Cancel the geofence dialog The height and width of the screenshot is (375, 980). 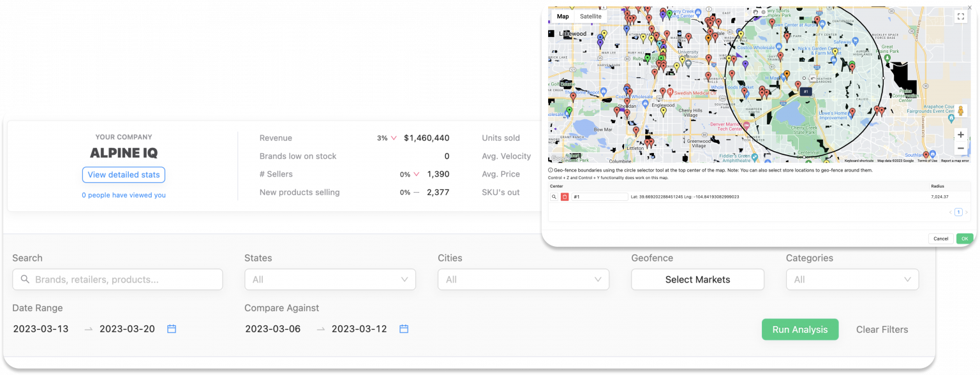click(941, 239)
